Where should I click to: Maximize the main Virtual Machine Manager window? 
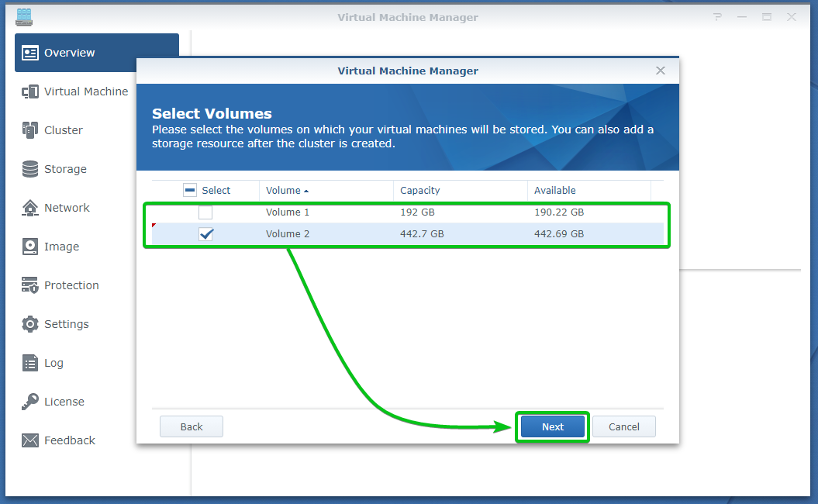pyautogui.click(x=766, y=17)
